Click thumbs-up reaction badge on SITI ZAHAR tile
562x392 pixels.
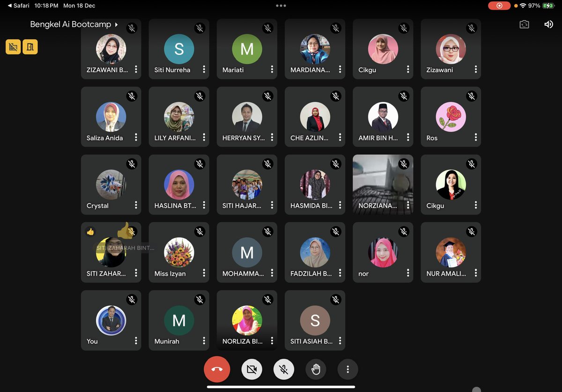pos(90,232)
